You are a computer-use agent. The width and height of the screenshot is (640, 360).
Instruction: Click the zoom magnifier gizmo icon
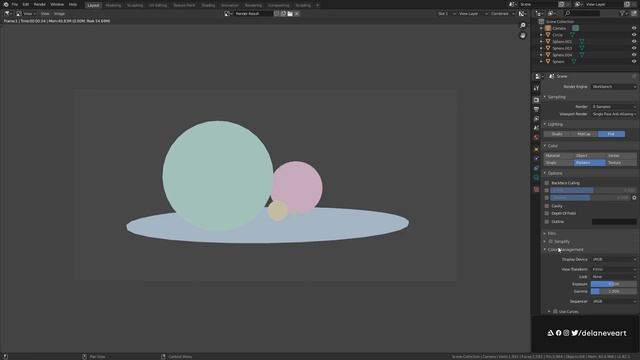click(x=522, y=26)
